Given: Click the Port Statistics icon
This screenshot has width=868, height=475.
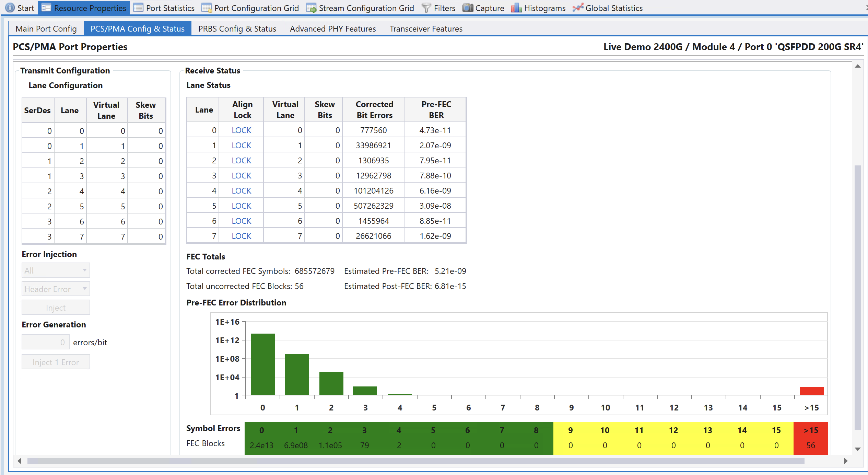Looking at the screenshot, I should [138, 8].
